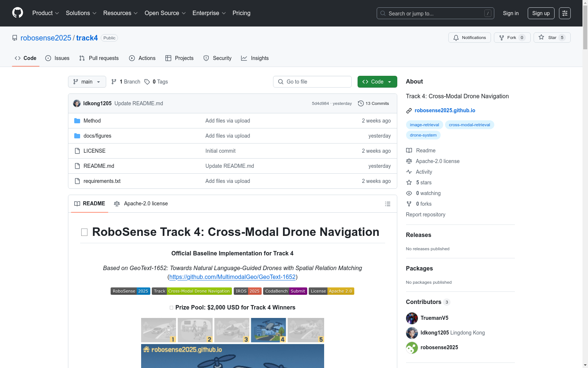Open the robosense2025 owner link
This screenshot has width=588, height=368.
coord(46,38)
